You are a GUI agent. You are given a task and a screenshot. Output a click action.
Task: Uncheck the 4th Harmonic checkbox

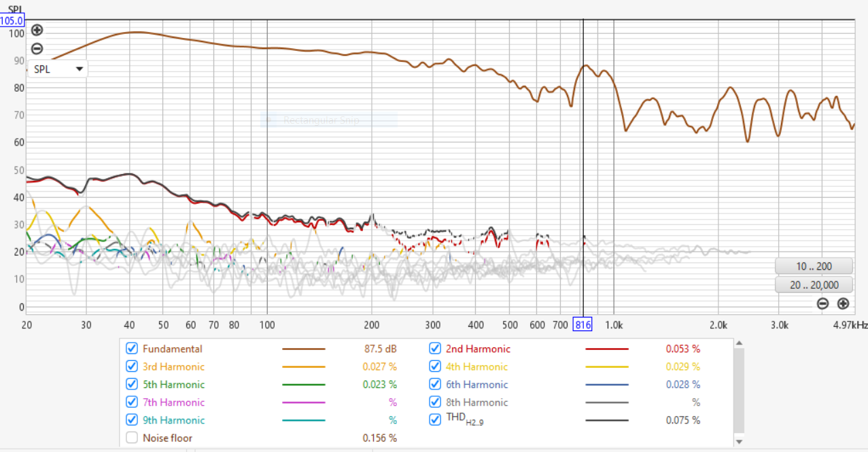(435, 366)
